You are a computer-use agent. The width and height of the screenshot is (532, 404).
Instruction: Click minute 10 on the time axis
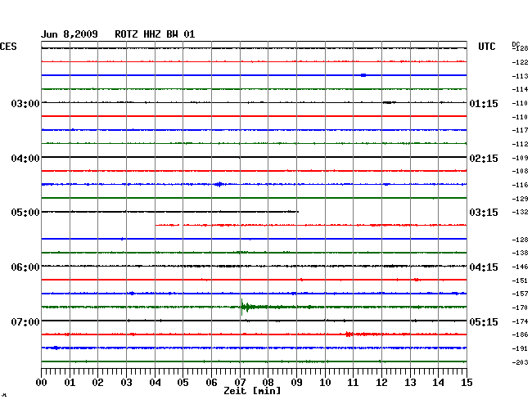[x=325, y=383]
